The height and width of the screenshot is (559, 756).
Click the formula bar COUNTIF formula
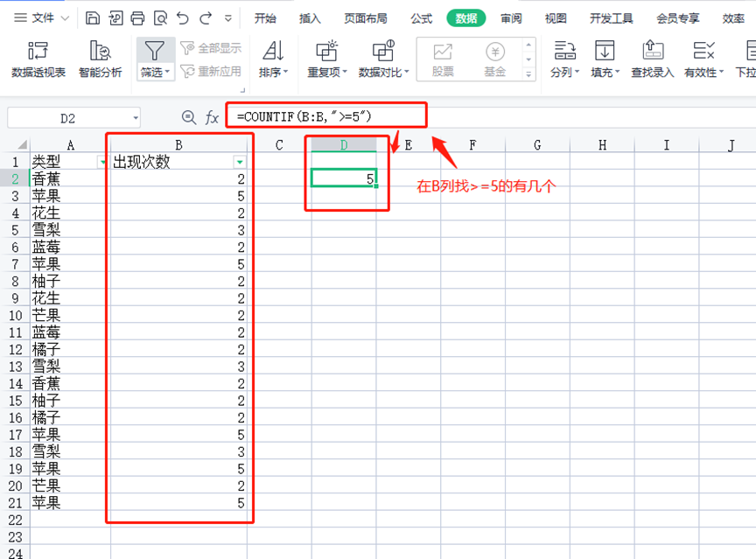304,116
